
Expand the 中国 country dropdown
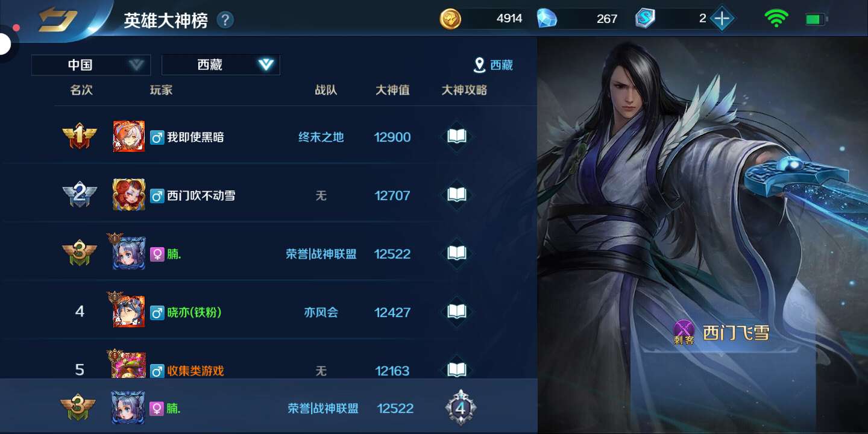(91, 65)
